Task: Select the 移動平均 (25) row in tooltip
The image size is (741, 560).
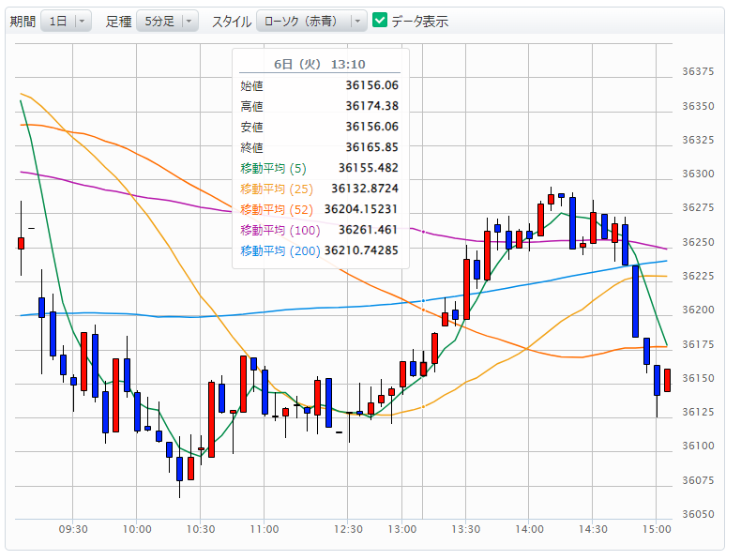Action: click(x=320, y=189)
